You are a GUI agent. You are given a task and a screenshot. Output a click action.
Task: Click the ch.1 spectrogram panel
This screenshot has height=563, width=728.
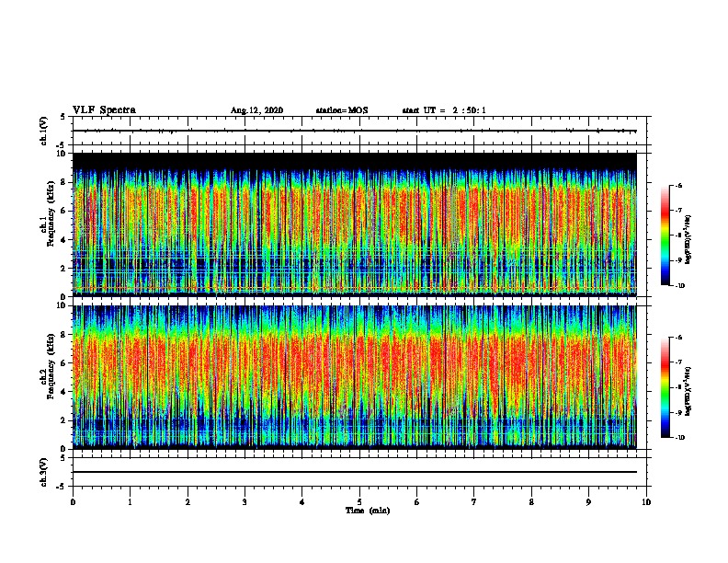(x=354, y=224)
